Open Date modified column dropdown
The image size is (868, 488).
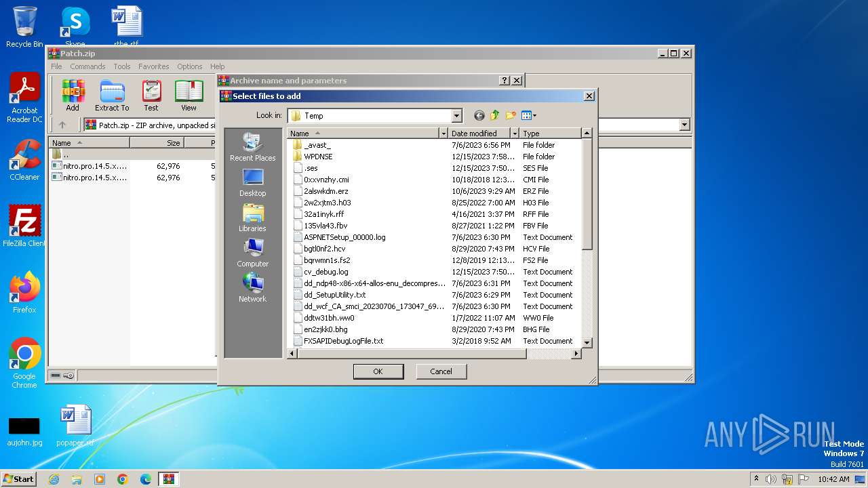[x=515, y=134]
